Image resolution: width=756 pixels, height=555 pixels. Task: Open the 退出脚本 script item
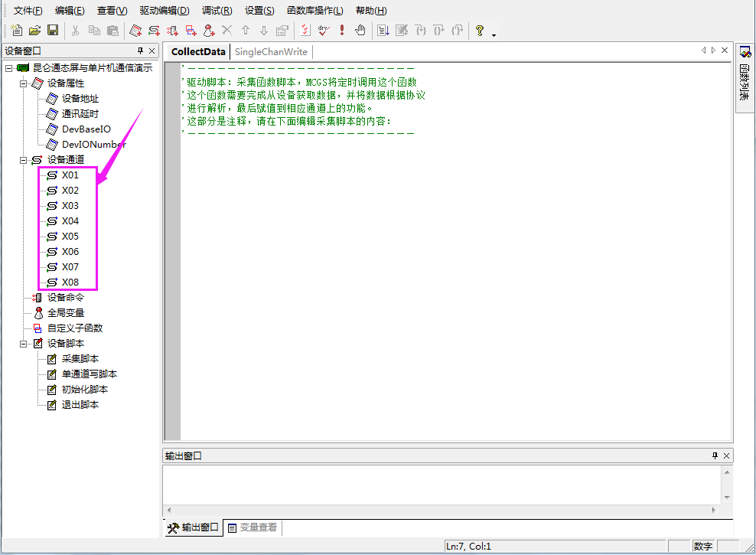[x=80, y=404]
